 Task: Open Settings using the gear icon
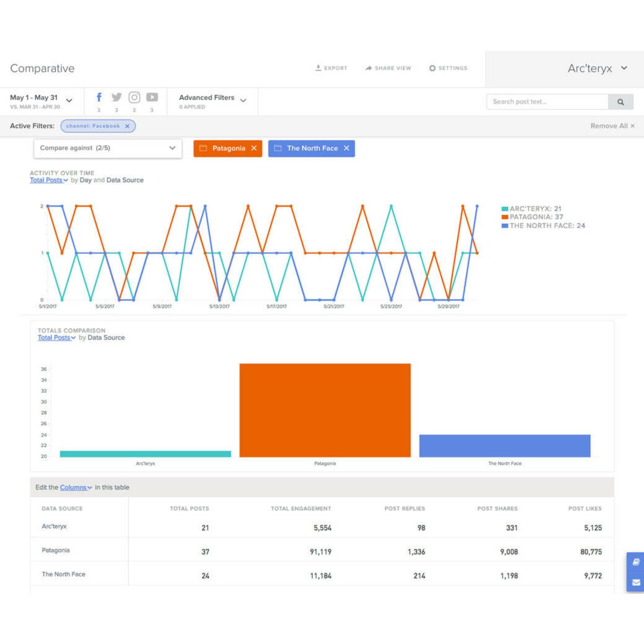tap(432, 68)
